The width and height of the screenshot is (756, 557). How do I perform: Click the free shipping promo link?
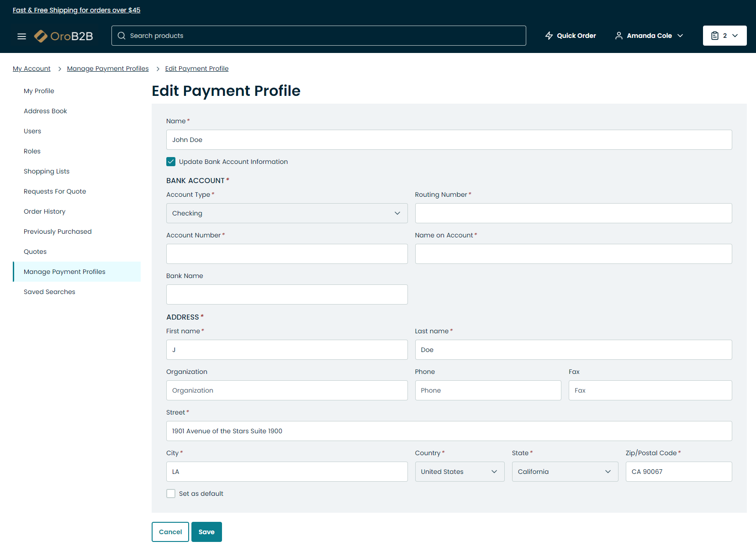tap(76, 10)
